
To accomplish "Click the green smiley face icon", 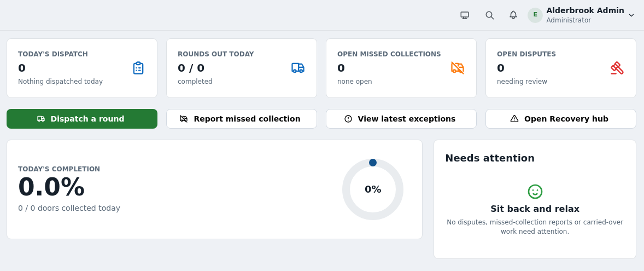I will point(535,192).
